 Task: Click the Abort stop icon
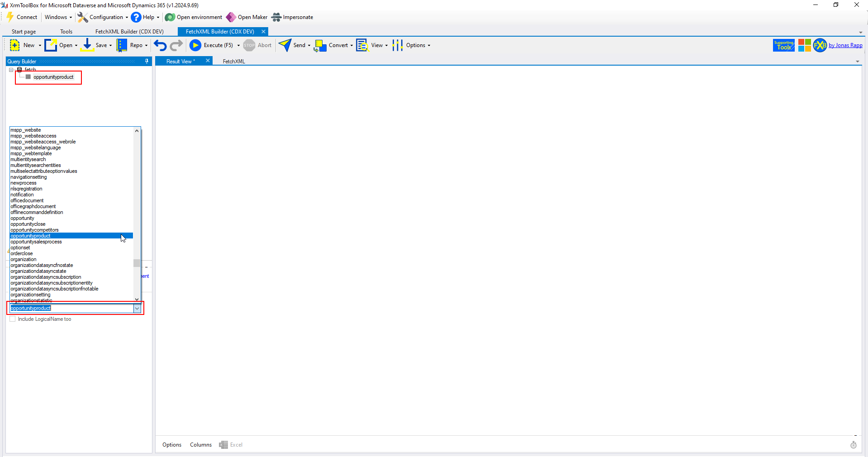(249, 45)
